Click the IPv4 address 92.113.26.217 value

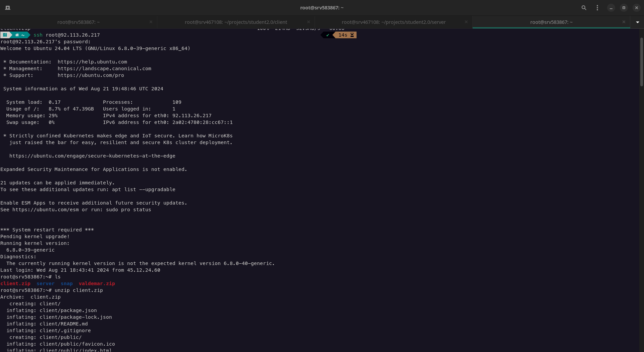[192, 116]
